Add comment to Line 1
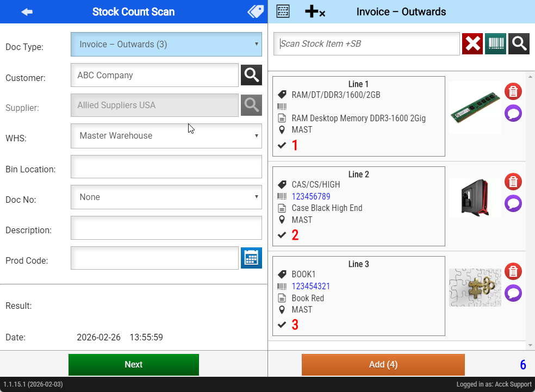The width and height of the screenshot is (535, 392). pyautogui.click(x=513, y=113)
